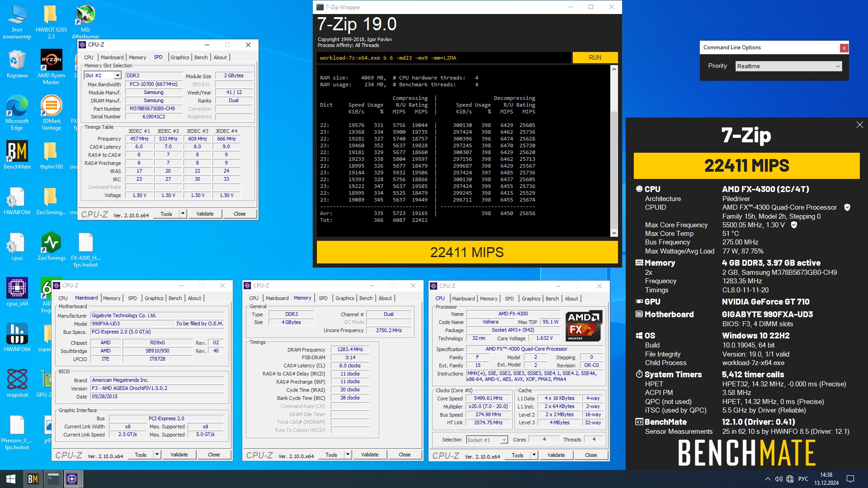Click Validate in SPD CPU-Z window

(x=205, y=214)
